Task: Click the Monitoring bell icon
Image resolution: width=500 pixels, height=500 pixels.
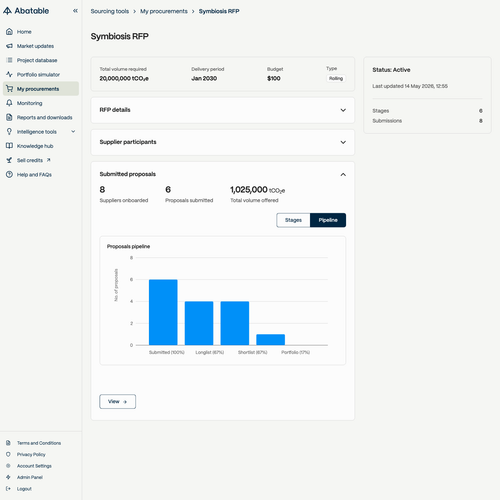Action: point(9,103)
